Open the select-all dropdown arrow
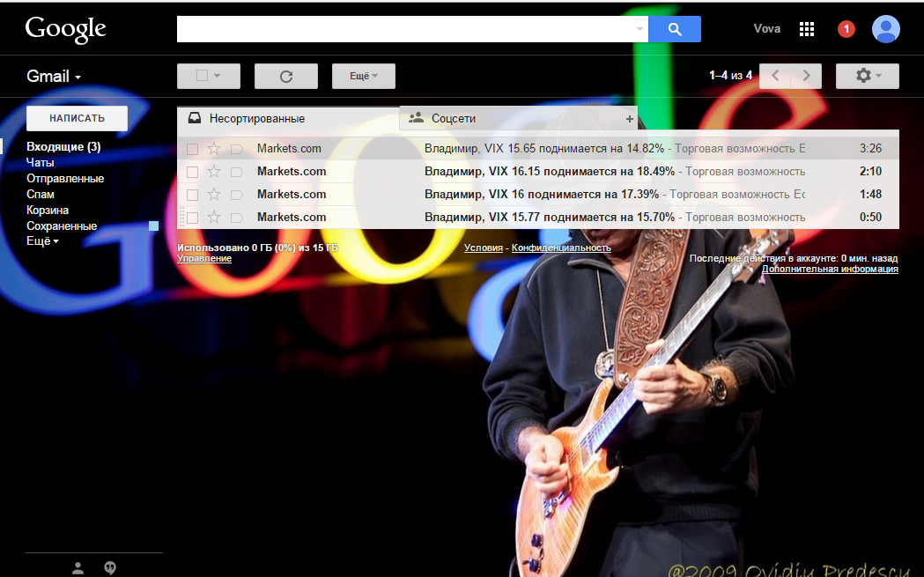This screenshot has height=577, width=924. pos(218,76)
